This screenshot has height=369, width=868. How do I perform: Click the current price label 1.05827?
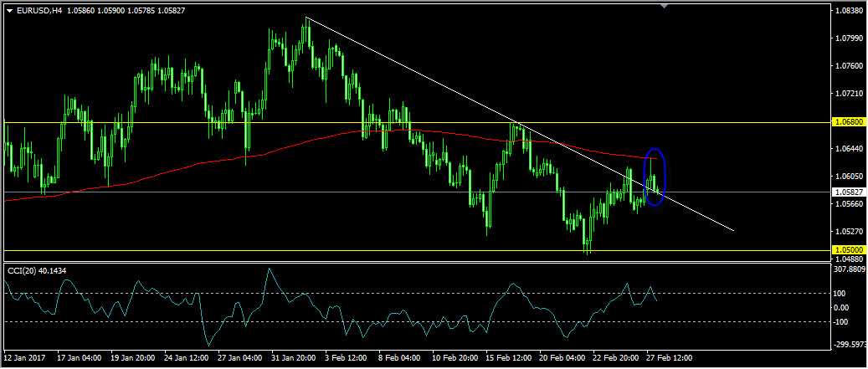coord(849,192)
